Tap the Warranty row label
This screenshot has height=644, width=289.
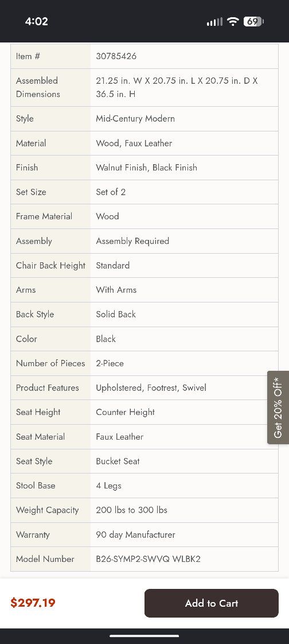pos(33,535)
